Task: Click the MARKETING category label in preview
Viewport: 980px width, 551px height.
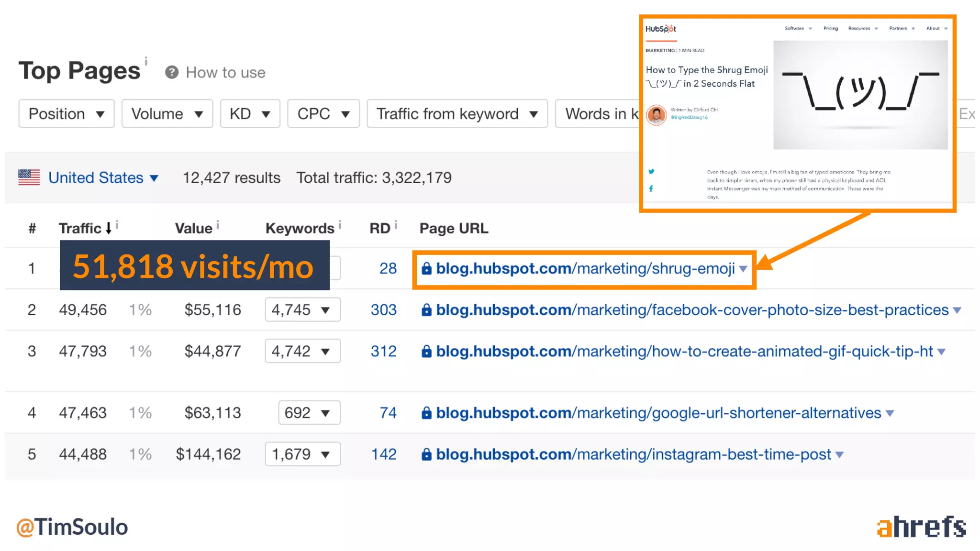Action: pyautogui.click(x=660, y=50)
